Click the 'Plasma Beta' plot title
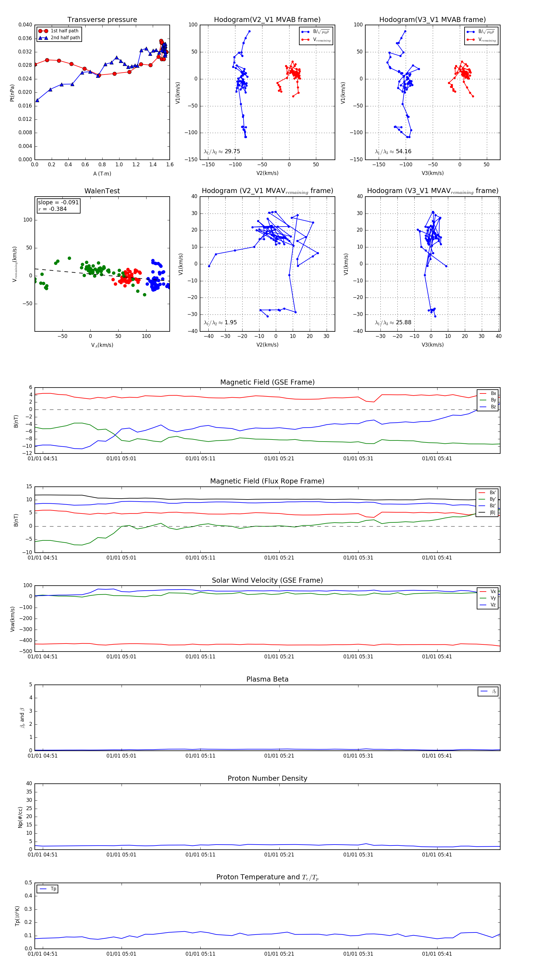This screenshot has width=535, height=980. 267,679
